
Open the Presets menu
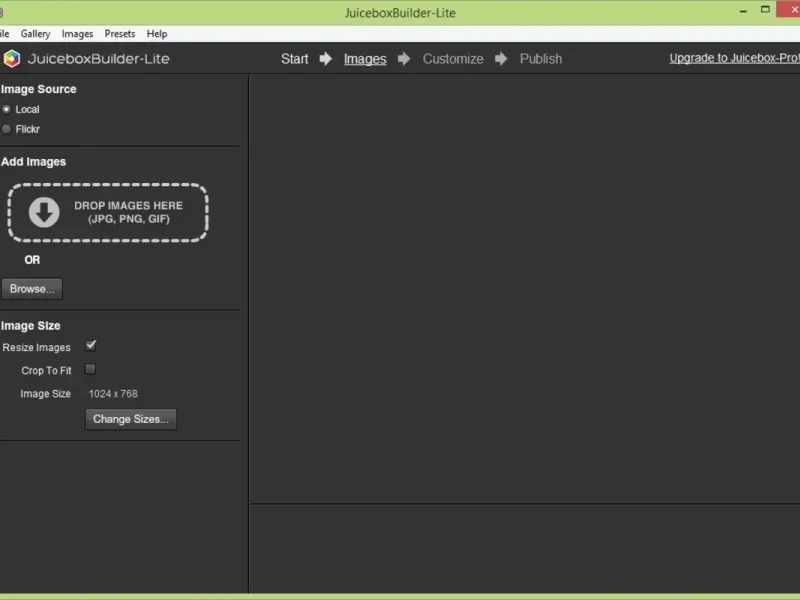tap(120, 34)
